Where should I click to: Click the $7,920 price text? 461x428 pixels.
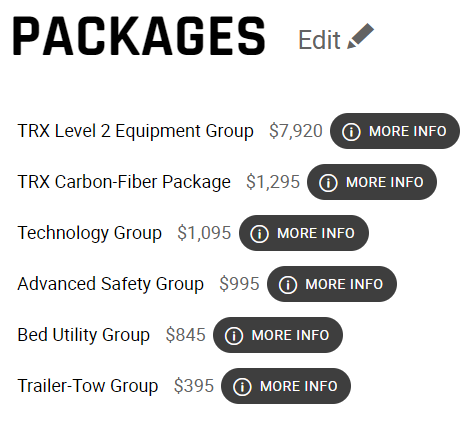296,131
